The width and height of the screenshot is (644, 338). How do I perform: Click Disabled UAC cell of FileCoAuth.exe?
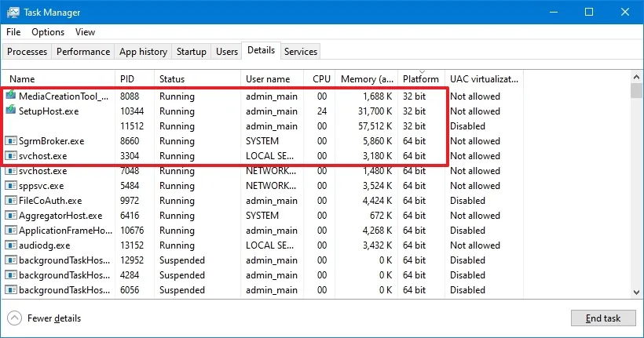tap(467, 201)
